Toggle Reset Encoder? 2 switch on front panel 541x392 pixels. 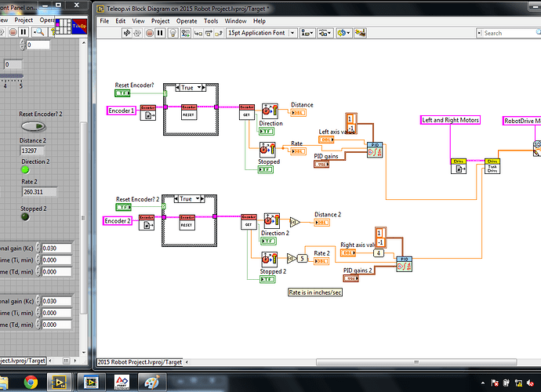coord(33,126)
